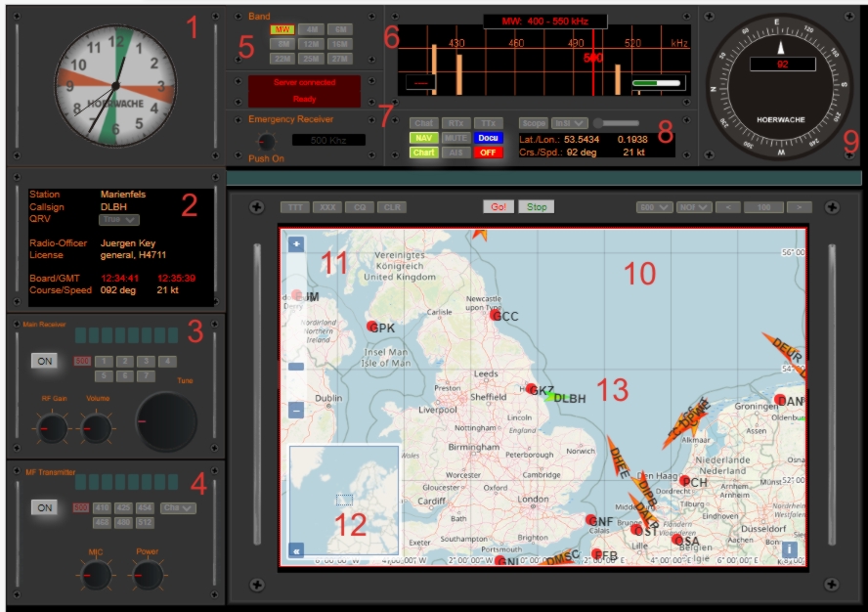The height and width of the screenshot is (612, 868).
Task: Toggle Main Receiver ON switch
Action: (46, 361)
